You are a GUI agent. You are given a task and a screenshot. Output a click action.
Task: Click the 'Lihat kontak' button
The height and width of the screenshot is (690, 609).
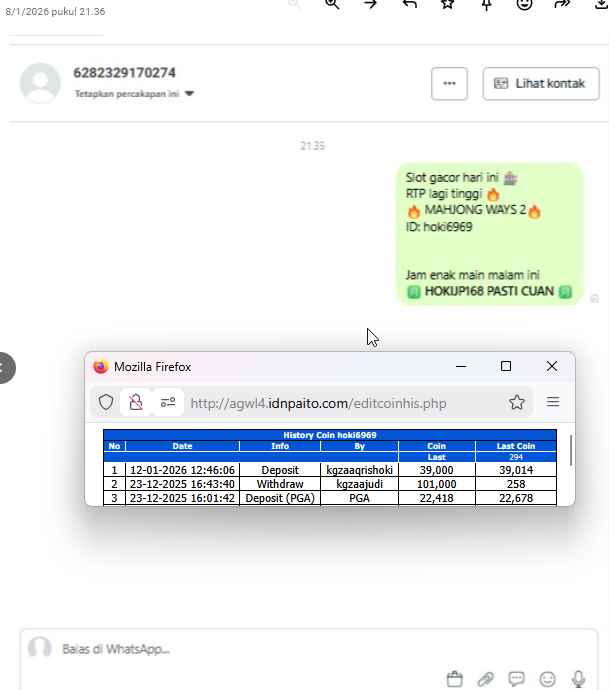[541, 84]
